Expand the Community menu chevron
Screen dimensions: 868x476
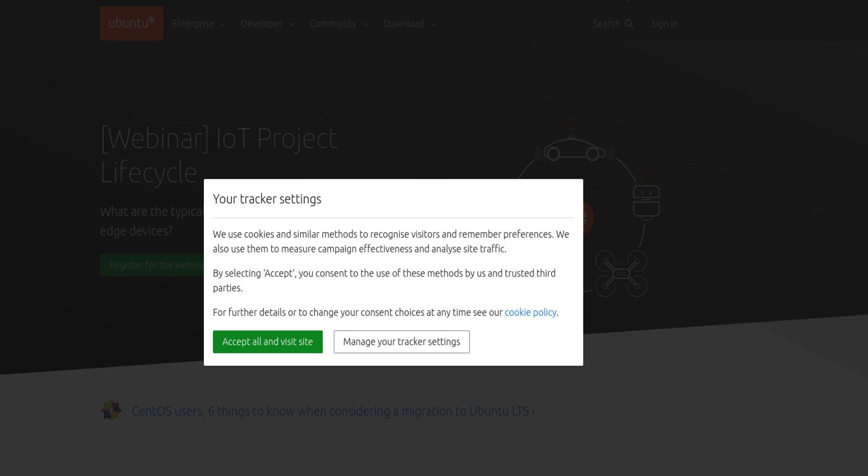(365, 24)
